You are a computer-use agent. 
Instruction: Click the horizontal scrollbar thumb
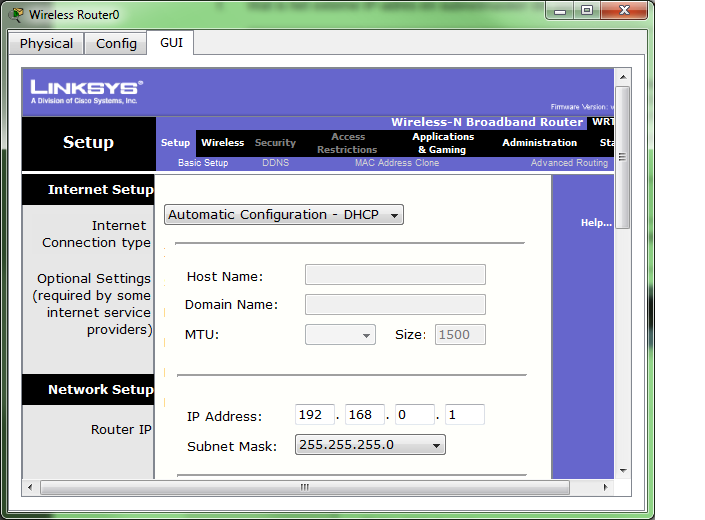pos(305,487)
